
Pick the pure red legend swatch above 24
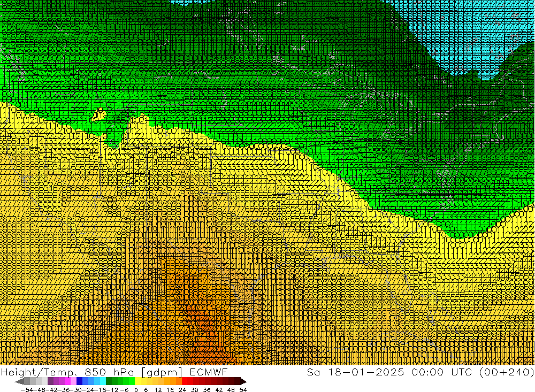185,381
